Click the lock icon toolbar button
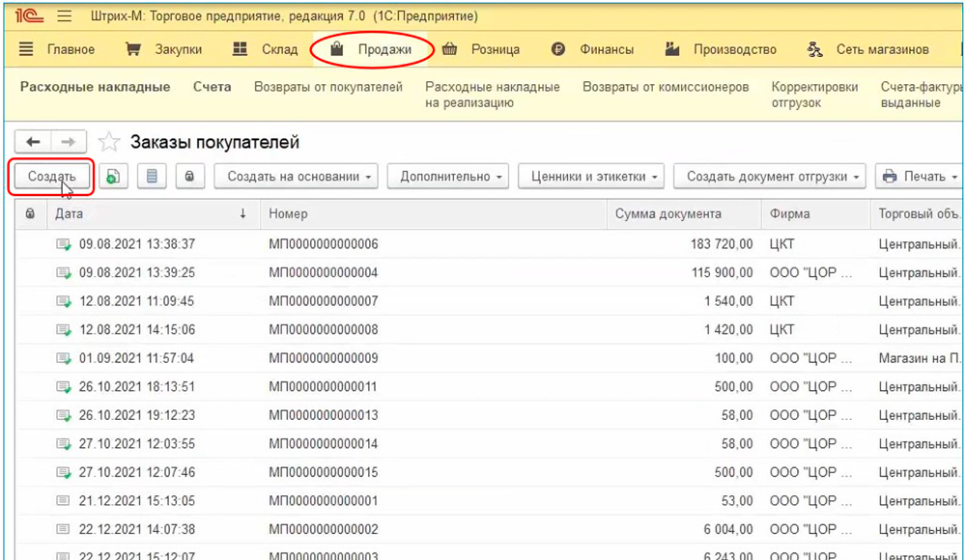 pos(189,177)
